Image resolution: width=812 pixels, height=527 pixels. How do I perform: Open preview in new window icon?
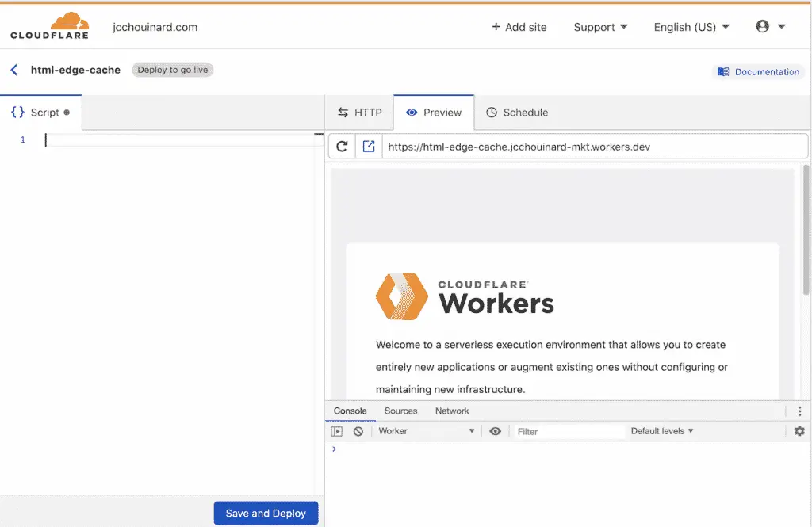click(369, 147)
